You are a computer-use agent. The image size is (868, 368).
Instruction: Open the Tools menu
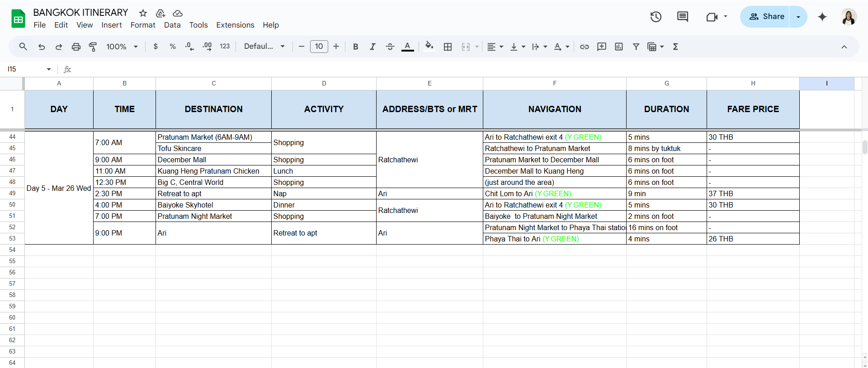pyautogui.click(x=198, y=25)
